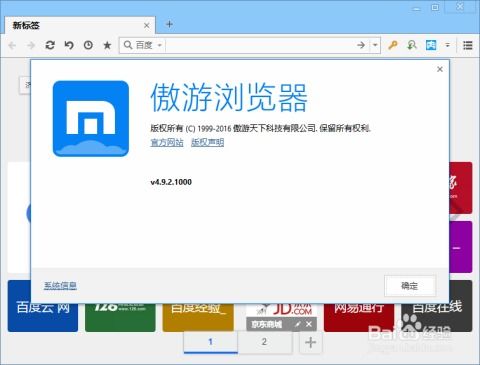Open favorites star icon

click(x=107, y=45)
